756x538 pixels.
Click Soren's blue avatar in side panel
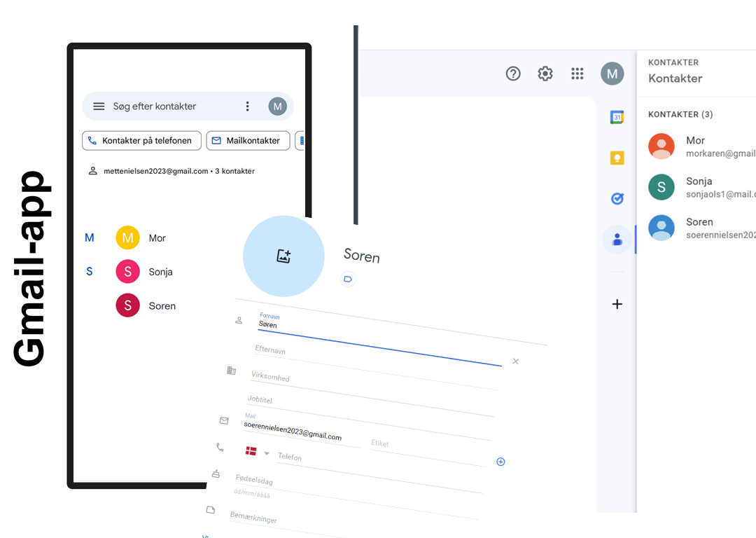661,228
